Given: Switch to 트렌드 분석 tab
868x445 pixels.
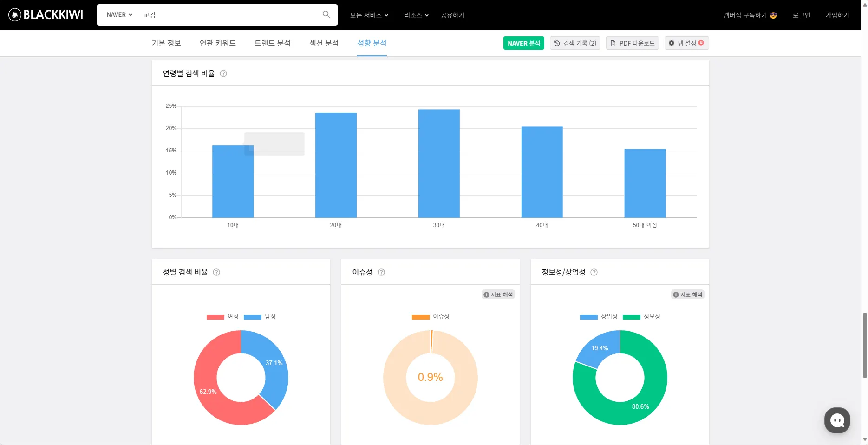Looking at the screenshot, I should click(x=273, y=43).
